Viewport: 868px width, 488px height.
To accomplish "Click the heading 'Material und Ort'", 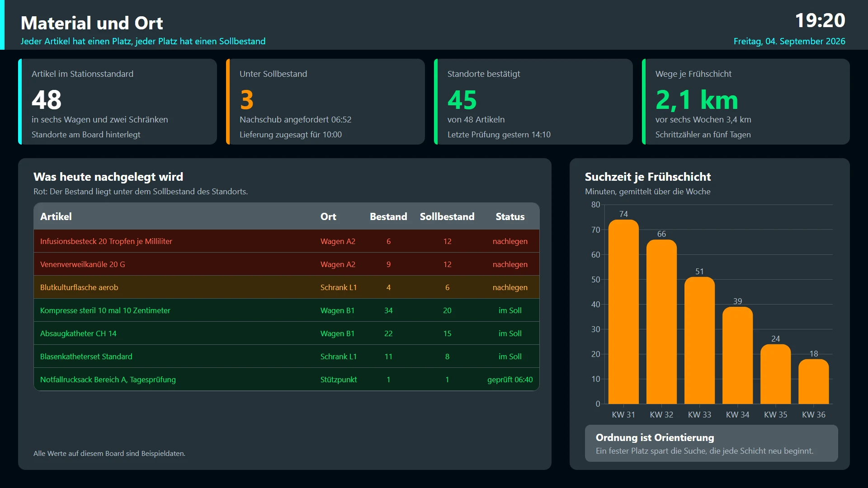I will tap(92, 23).
